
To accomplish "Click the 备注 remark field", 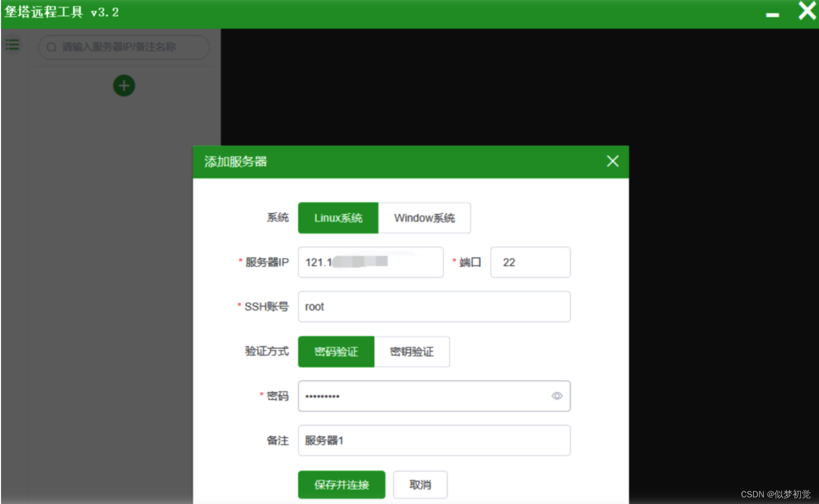I will (434, 440).
